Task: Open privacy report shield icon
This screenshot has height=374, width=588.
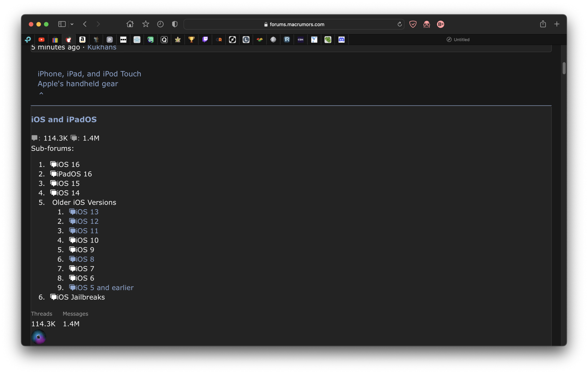Action: [175, 24]
